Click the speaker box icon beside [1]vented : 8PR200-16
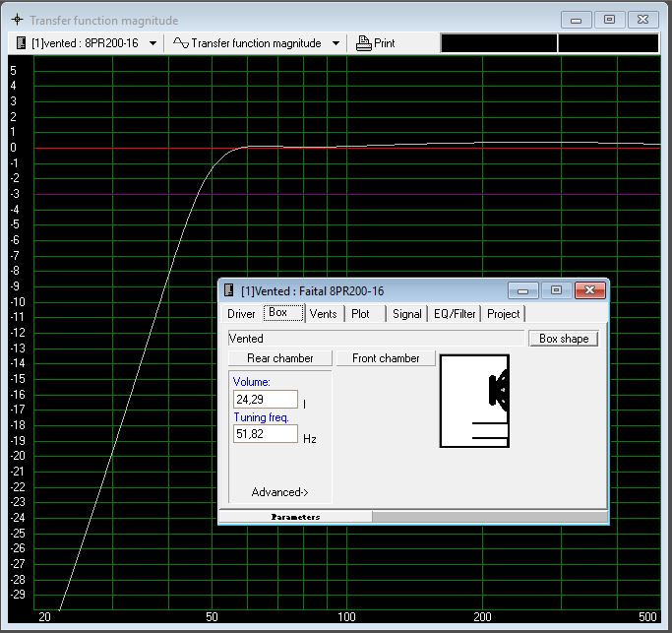Viewport: 672px width, 633px height. pos(21,43)
